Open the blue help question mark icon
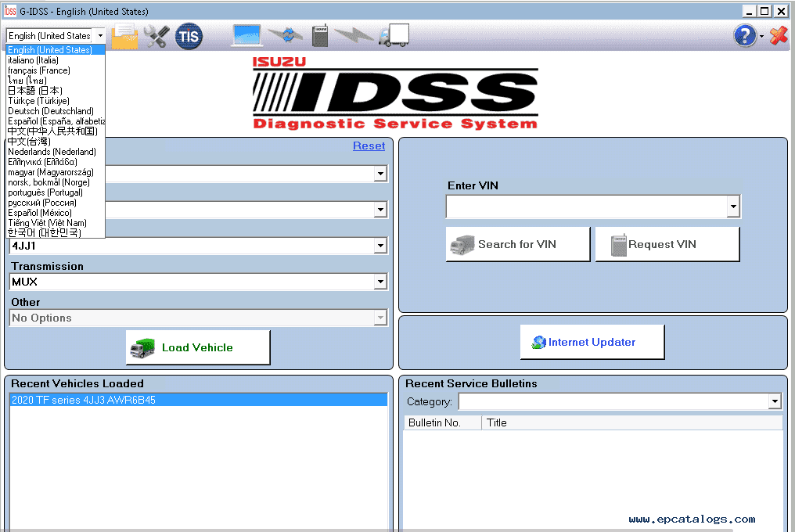Viewport: 795px width, 532px height. pos(745,35)
